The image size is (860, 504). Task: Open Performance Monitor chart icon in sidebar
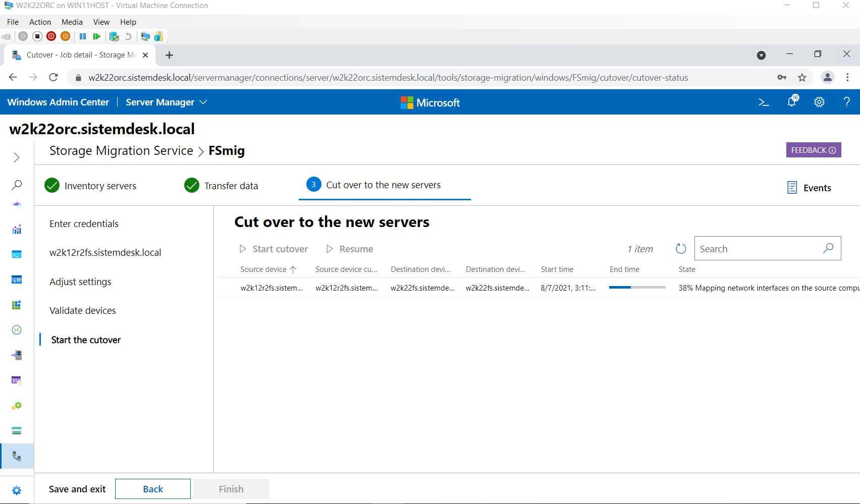[17, 230]
